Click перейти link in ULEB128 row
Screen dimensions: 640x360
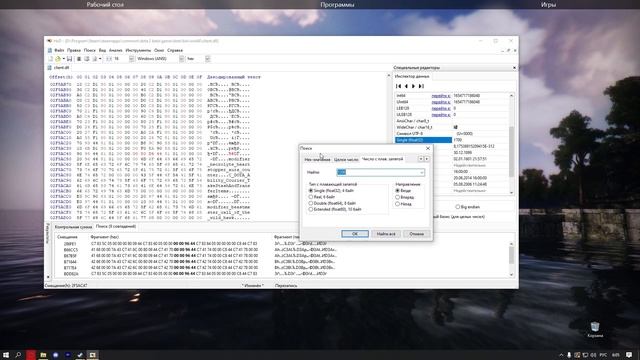[441, 115]
